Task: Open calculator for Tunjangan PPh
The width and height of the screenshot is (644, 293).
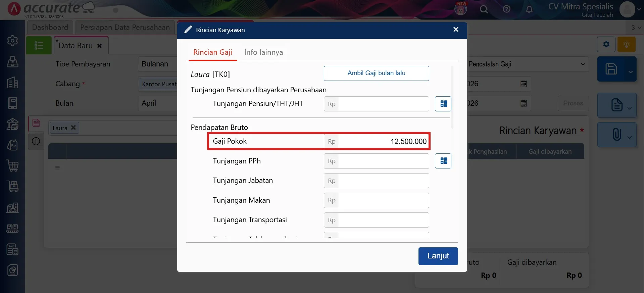Action: coord(443,161)
